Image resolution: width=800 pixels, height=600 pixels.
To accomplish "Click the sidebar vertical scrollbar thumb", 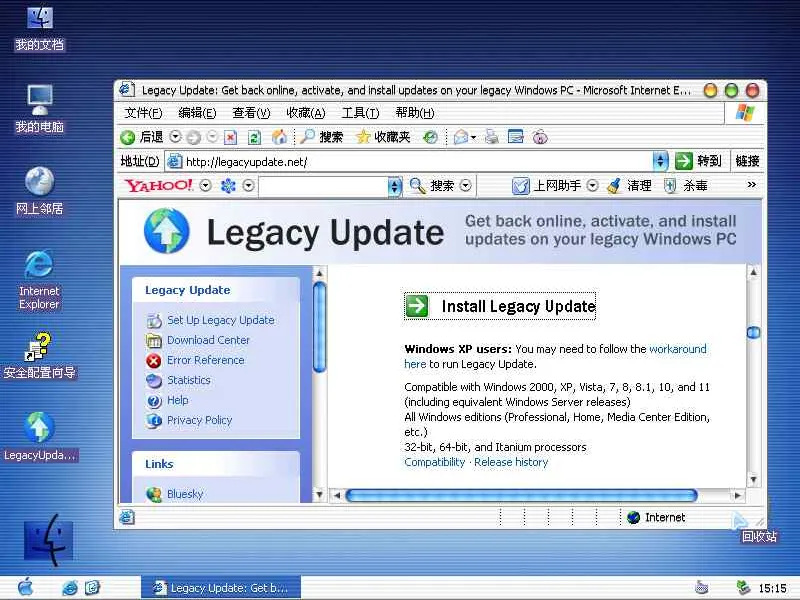I will click(x=319, y=327).
